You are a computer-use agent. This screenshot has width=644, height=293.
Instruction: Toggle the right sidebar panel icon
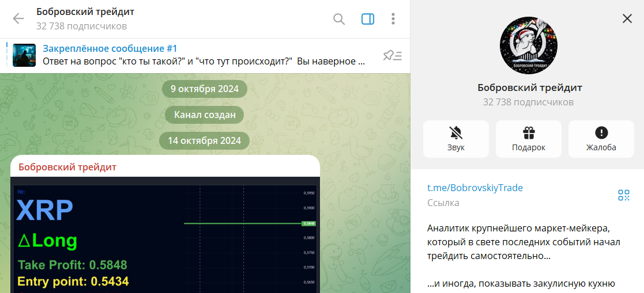(x=368, y=19)
